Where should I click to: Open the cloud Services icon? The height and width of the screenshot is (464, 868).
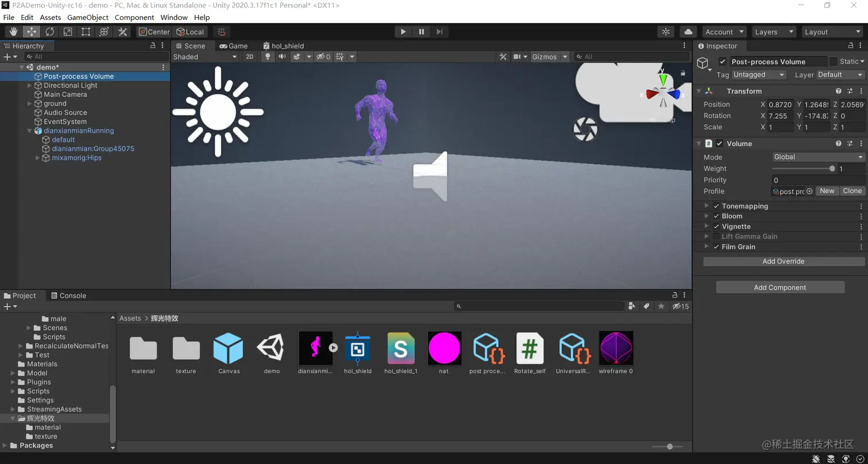(x=688, y=32)
